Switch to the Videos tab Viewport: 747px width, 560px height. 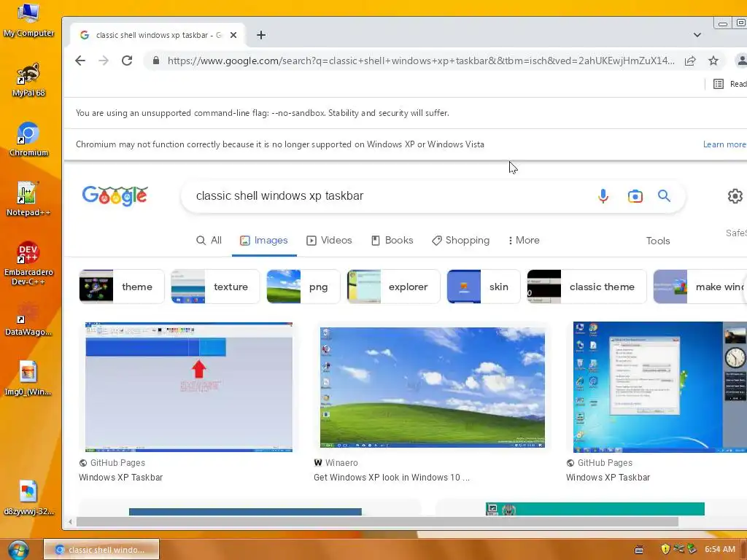pyautogui.click(x=329, y=241)
